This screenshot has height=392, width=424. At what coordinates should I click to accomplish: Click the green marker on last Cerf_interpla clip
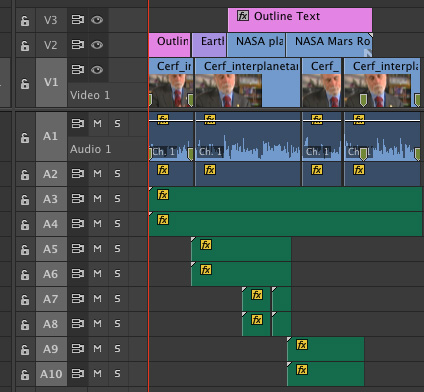[363, 100]
